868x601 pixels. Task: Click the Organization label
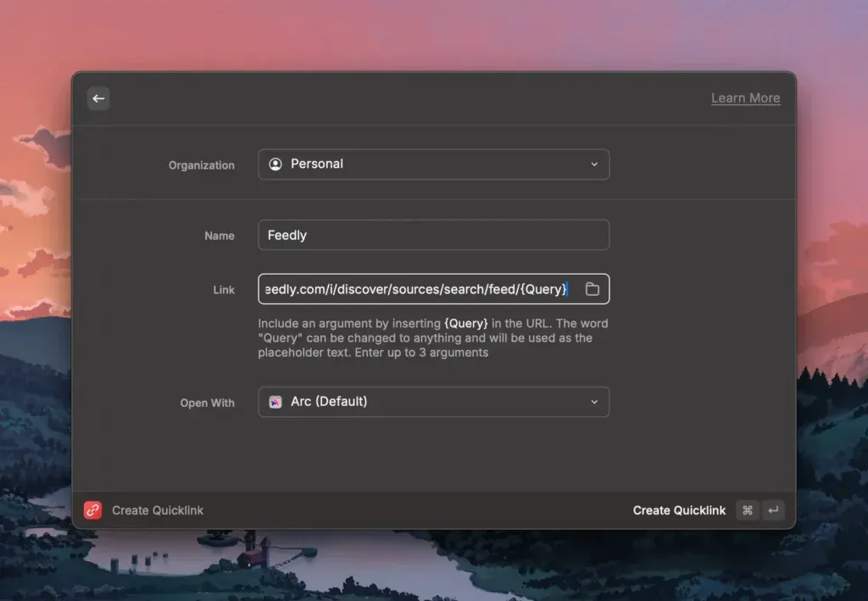202,165
